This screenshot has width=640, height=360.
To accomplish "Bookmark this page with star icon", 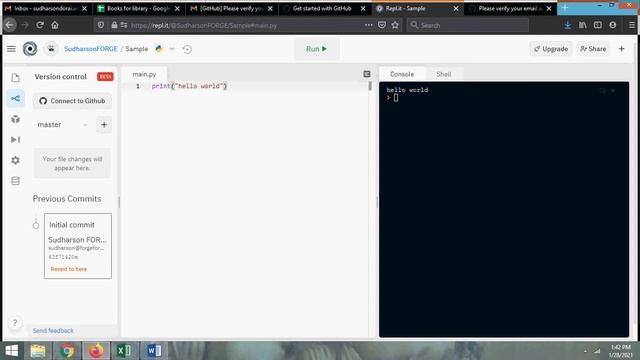I will pyautogui.click(x=395, y=25).
